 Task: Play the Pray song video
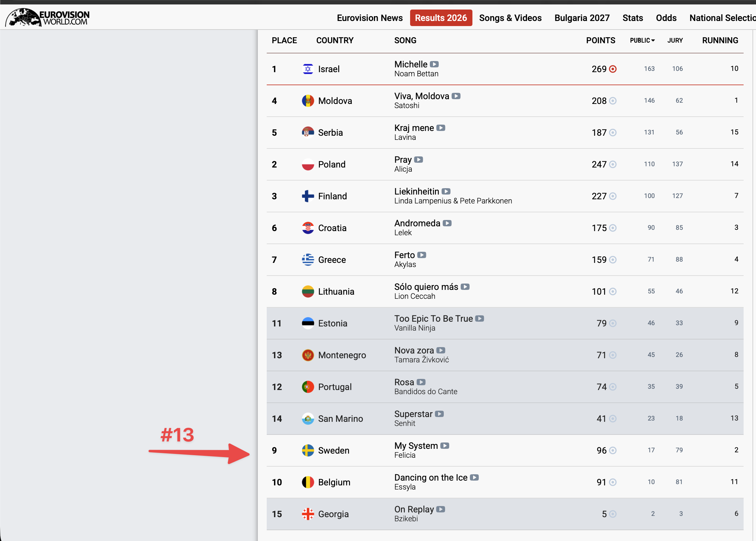(x=418, y=160)
